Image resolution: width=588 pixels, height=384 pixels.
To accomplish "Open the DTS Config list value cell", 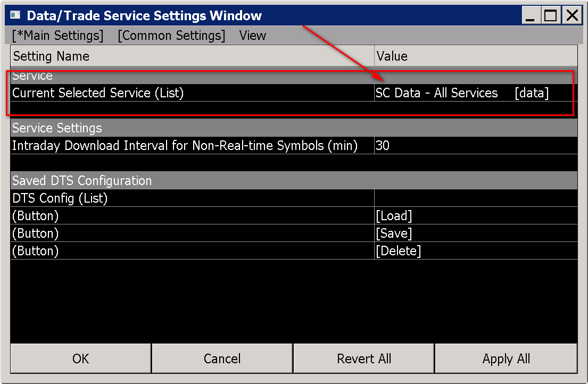I will (x=476, y=198).
